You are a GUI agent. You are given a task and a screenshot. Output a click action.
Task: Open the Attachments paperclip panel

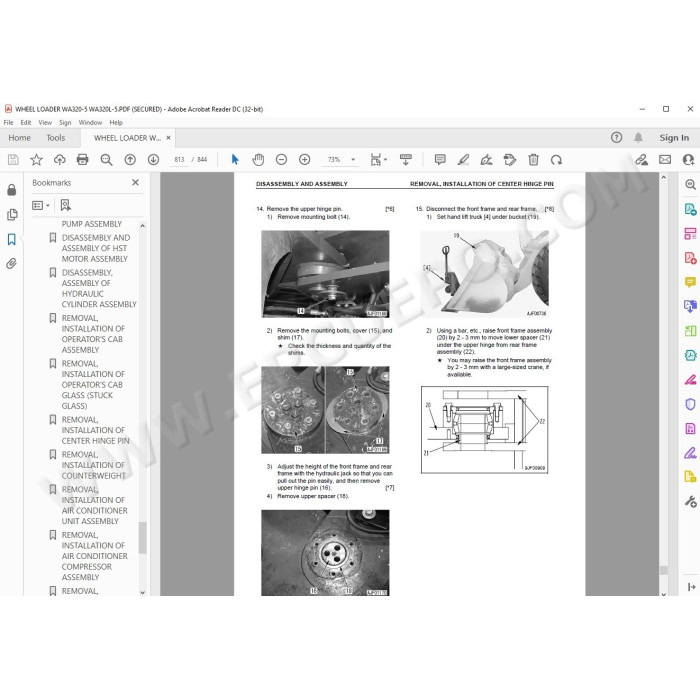tap(12, 263)
